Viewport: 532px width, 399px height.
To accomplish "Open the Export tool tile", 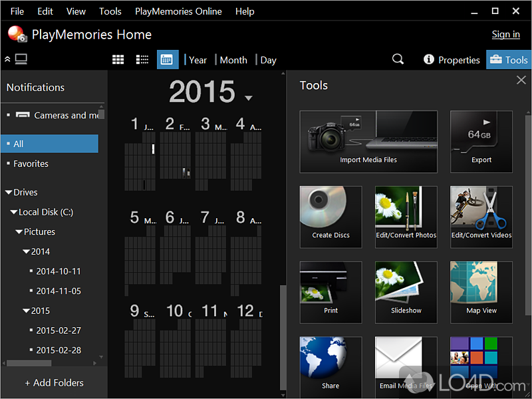I will click(x=481, y=141).
